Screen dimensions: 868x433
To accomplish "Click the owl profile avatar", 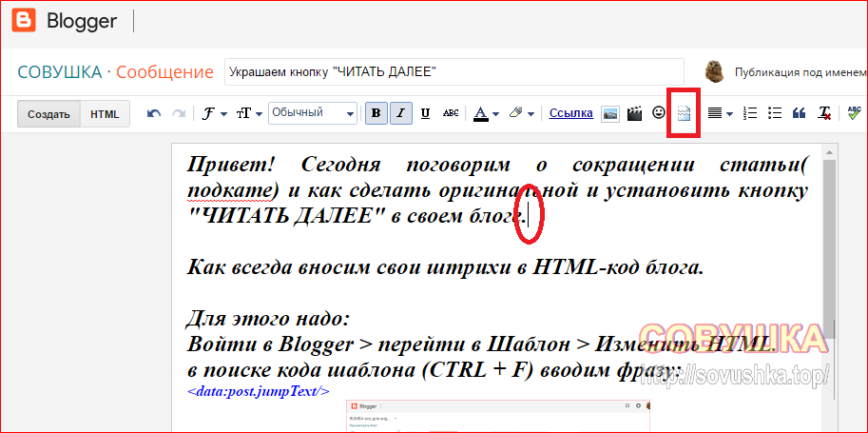I will tap(715, 71).
